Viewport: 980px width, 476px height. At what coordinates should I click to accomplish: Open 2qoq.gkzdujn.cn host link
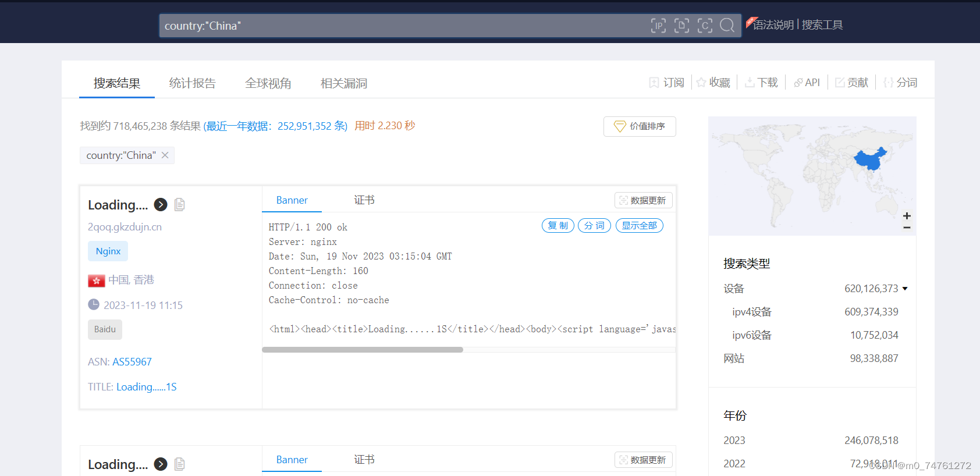click(x=125, y=227)
